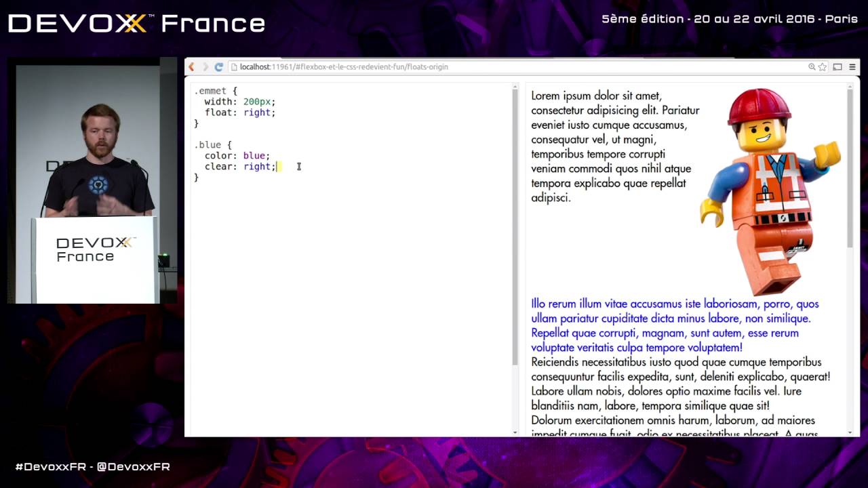Click the 'Lorem ipsum dolor sit amet' paragraph
This screenshot has width=868, height=488.
(x=615, y=146)
